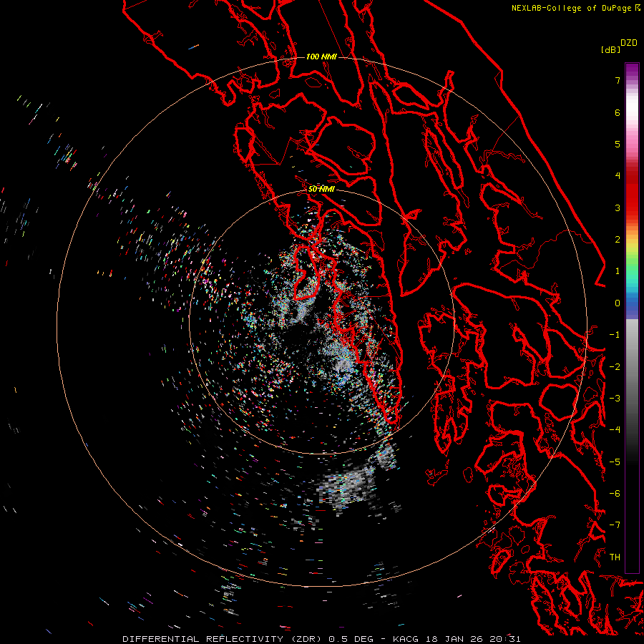Screen dimensions: 644x644
Task: Click the purple top of the color bar
Action: point(632,70)
